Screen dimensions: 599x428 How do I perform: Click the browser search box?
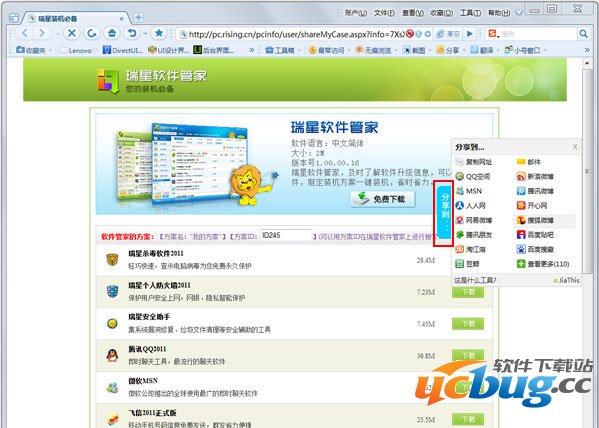[538, 34]
